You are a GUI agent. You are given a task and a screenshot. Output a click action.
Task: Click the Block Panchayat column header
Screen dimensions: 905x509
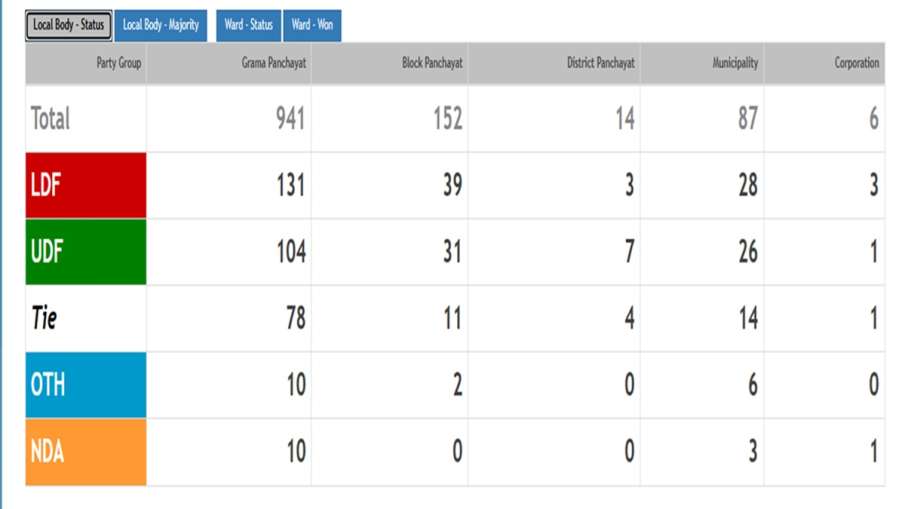432,63
